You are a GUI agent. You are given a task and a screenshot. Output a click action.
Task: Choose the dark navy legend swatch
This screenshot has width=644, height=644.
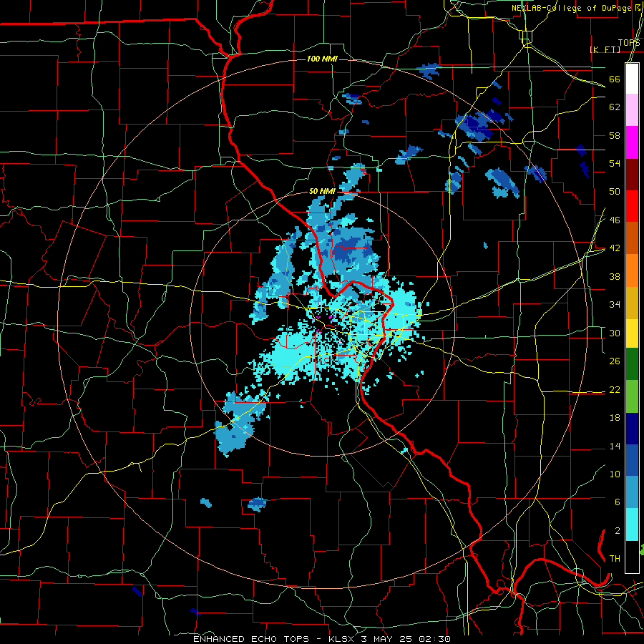pos(632,429)
